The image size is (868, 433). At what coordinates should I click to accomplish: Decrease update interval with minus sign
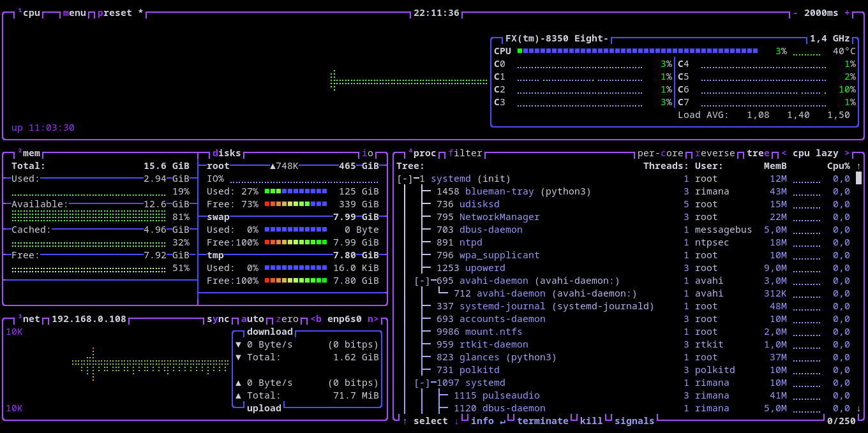[795, 13]
